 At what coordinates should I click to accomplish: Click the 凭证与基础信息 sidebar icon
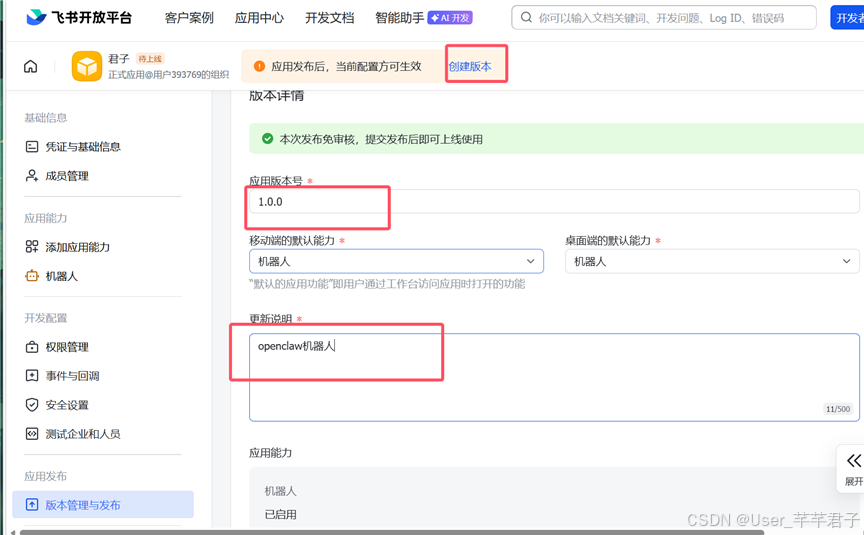pyautogui.click(x=32, y=147)
